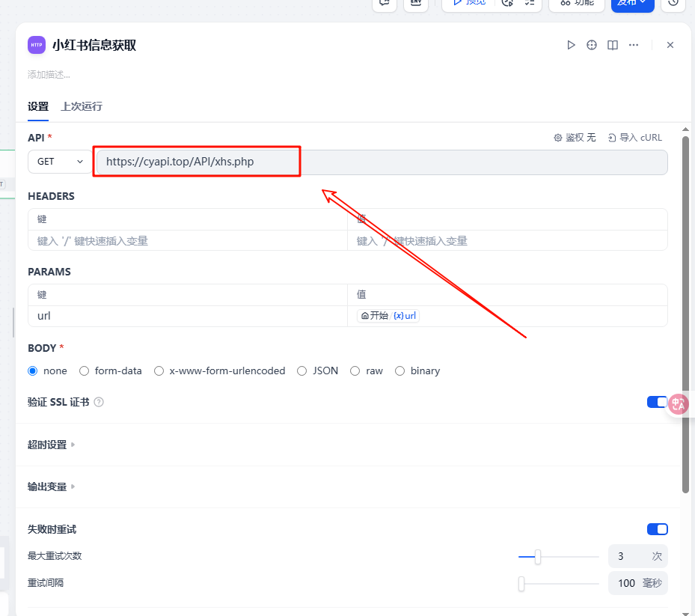This screenshot has height=616, width=695.
Task: Click the purple HTTP node icon
Action: pos(37,45)
